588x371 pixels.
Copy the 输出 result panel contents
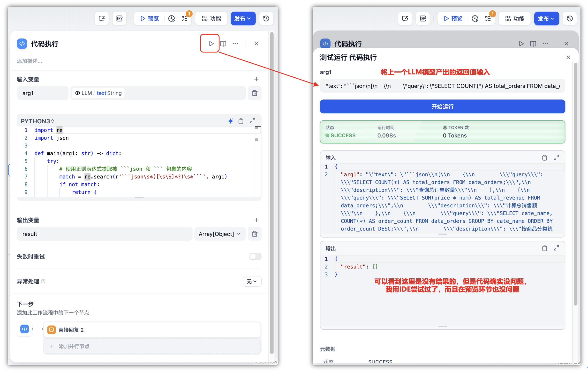544,248
